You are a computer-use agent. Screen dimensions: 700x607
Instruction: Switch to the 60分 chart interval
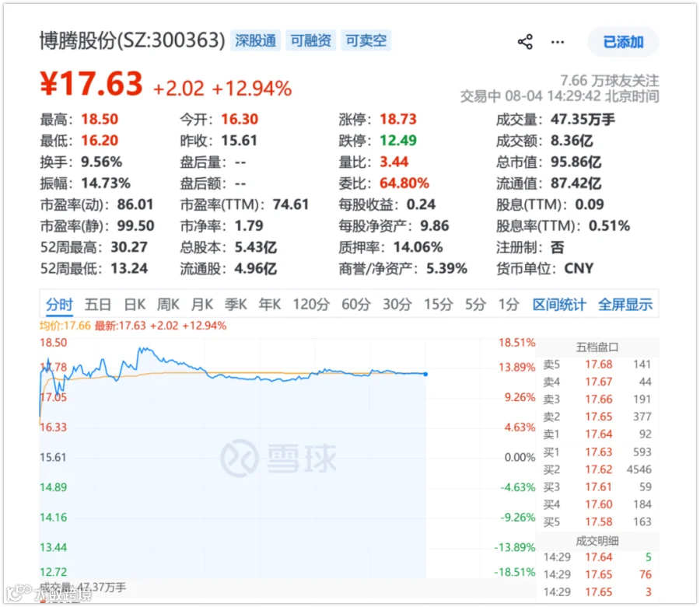tap(355, 305)
